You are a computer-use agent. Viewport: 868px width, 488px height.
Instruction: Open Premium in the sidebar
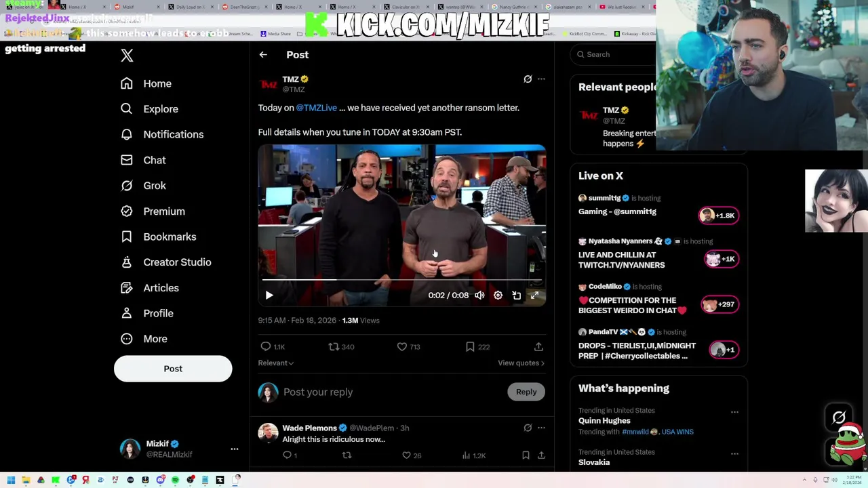[x=153, y=211]
